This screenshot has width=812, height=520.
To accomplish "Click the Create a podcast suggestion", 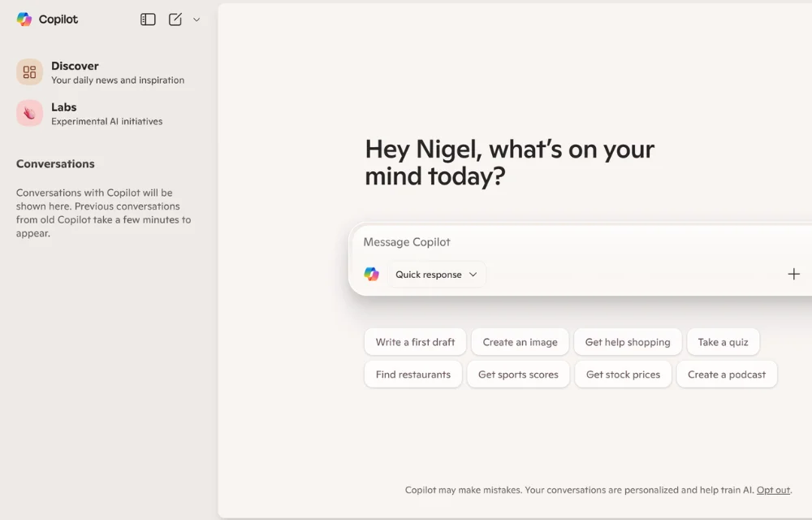I will pos(727,374).
